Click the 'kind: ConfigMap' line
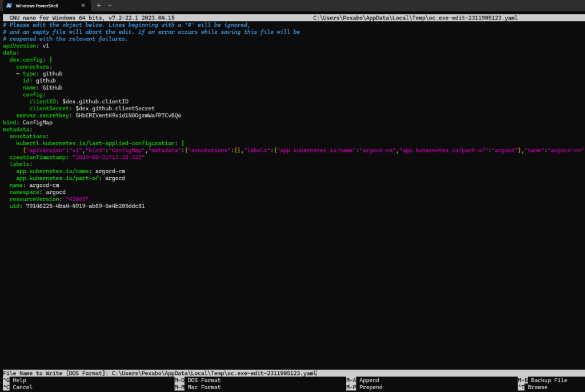Screen dimensions: 585x392 pos(27,122)
